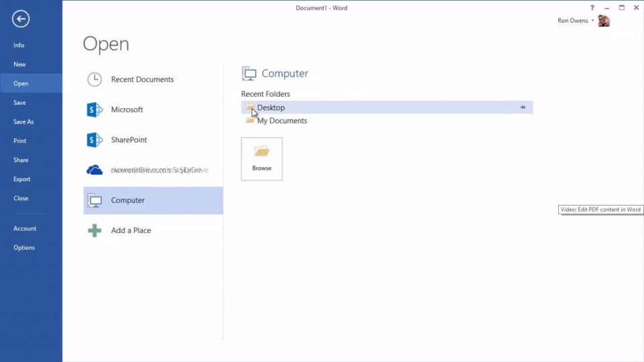
Task: Select the SharePoint place label
Action: click(x=129, y=140)
